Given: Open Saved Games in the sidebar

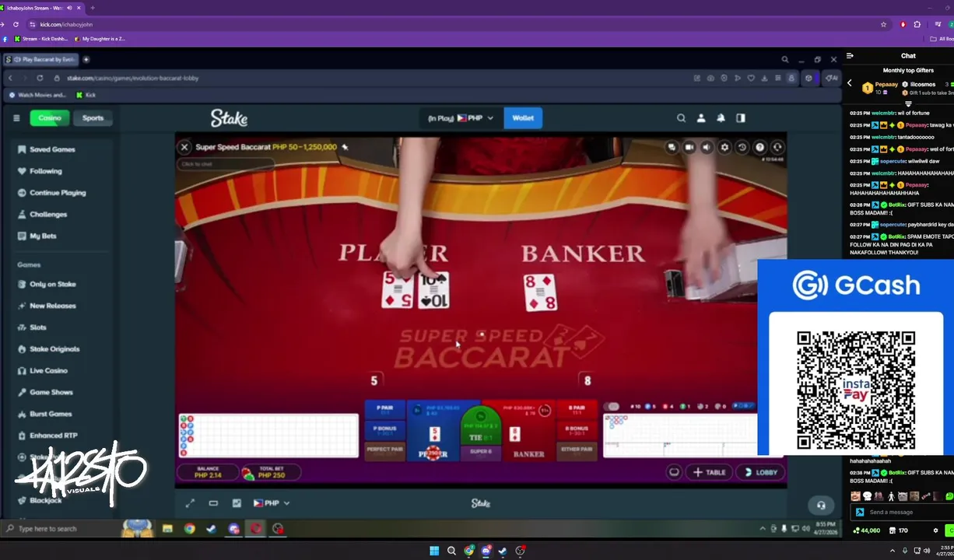Looking at the screenshot, I should 52,149.
